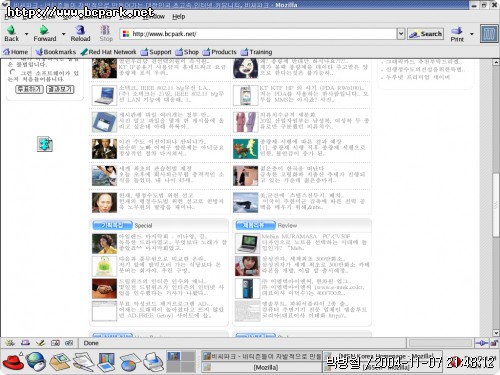Image resolution: width=500 pixels, height=375 pixels.
Task: Expand the URL bar history dropdown
Action: (401, 34)
